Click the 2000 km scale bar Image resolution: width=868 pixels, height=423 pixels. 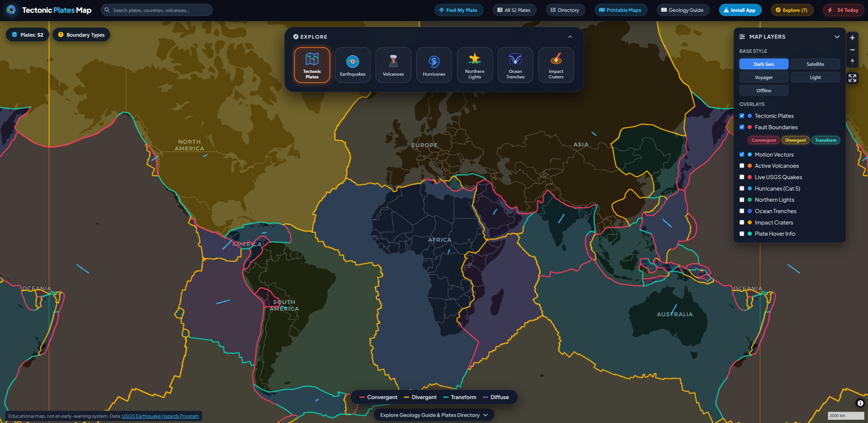[846, 415]
